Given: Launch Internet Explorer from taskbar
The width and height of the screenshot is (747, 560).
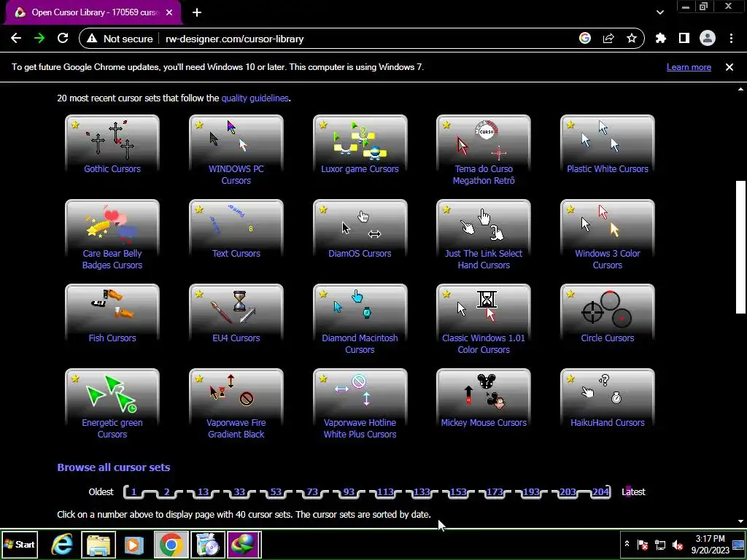Looking at the screenshot, I should pyautogui.click(x=62, y=545).
